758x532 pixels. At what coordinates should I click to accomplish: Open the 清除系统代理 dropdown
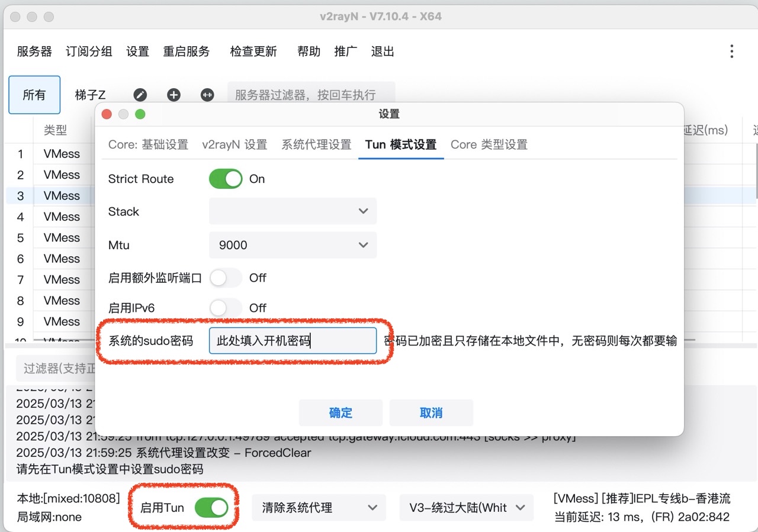319,508
